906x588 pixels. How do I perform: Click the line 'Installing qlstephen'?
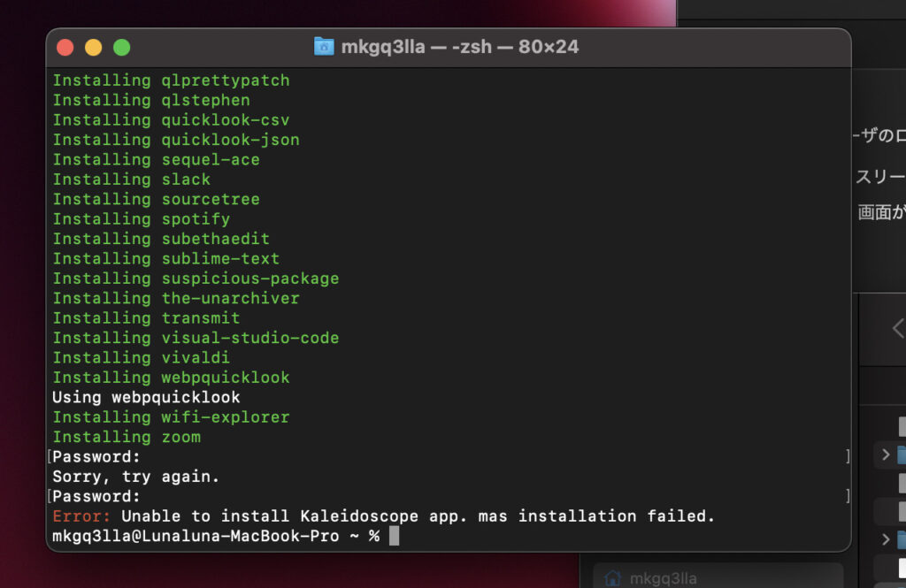point(151,100)
